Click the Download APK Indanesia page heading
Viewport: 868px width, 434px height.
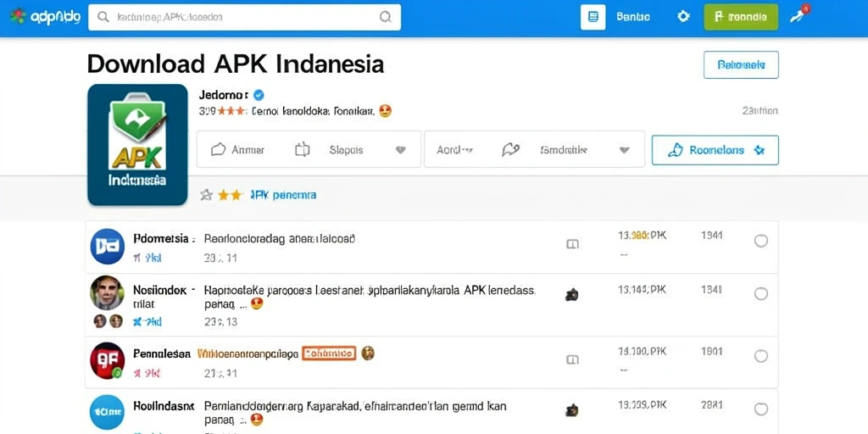click(x=236, y=64)
